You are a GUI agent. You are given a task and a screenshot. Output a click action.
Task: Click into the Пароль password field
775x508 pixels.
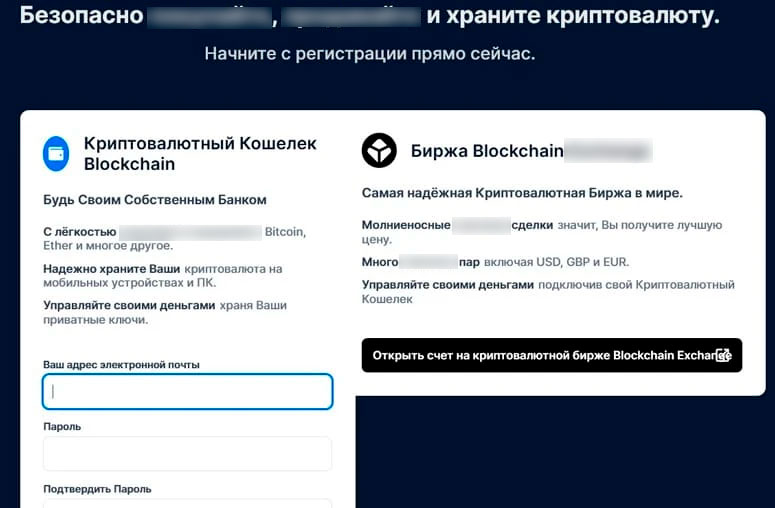187,453
